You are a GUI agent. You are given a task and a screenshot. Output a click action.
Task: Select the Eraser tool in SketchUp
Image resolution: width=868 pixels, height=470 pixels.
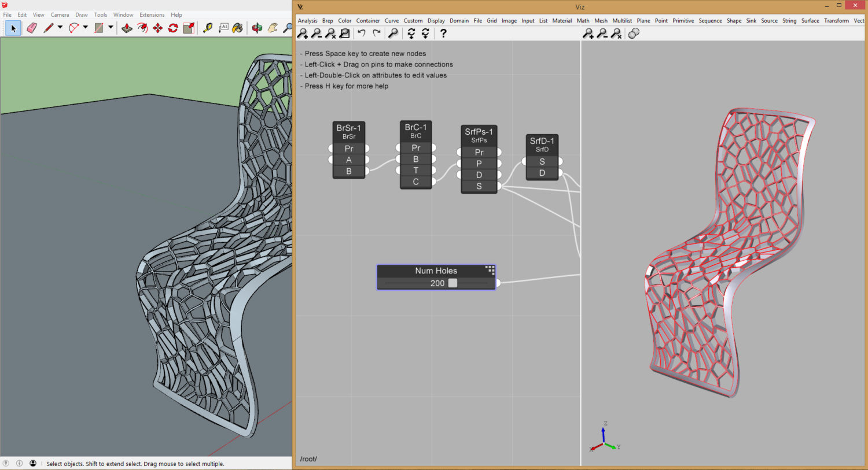coord(31,28)
